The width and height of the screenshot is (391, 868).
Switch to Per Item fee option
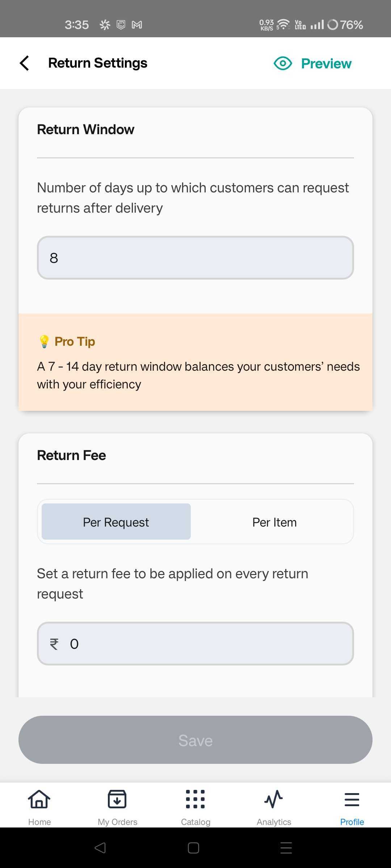point(274,522)
